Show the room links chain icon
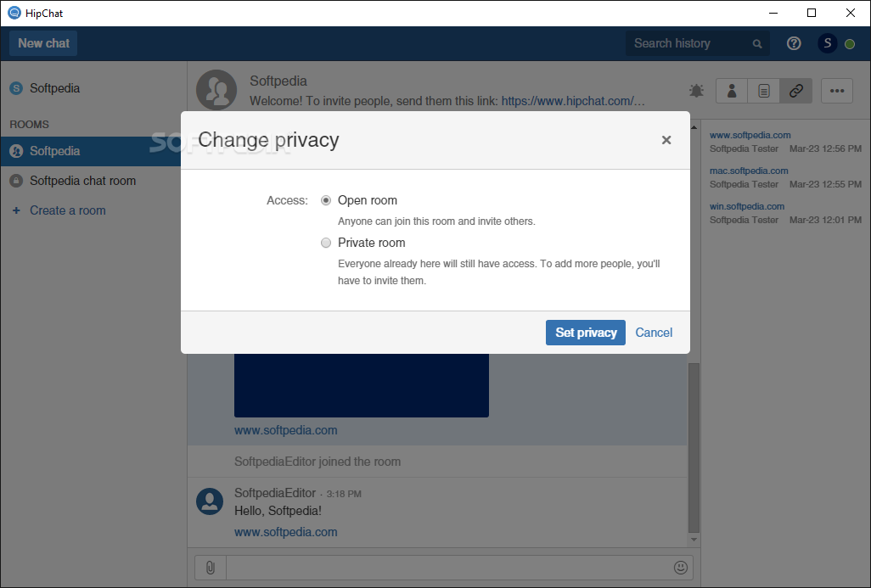Image resolution: width=871 pixels, height=588 pixels. pyautogui.click(x=796, y=91)
